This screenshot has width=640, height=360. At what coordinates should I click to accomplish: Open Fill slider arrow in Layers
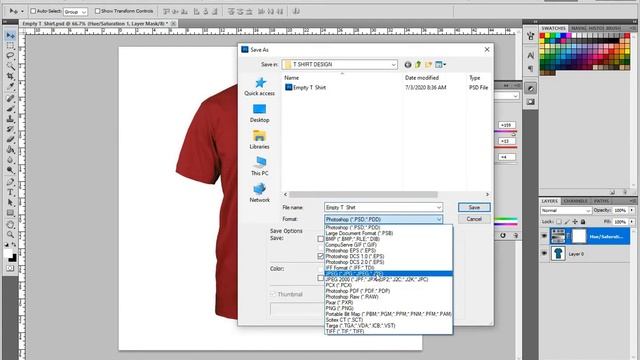tap(632, 222)
